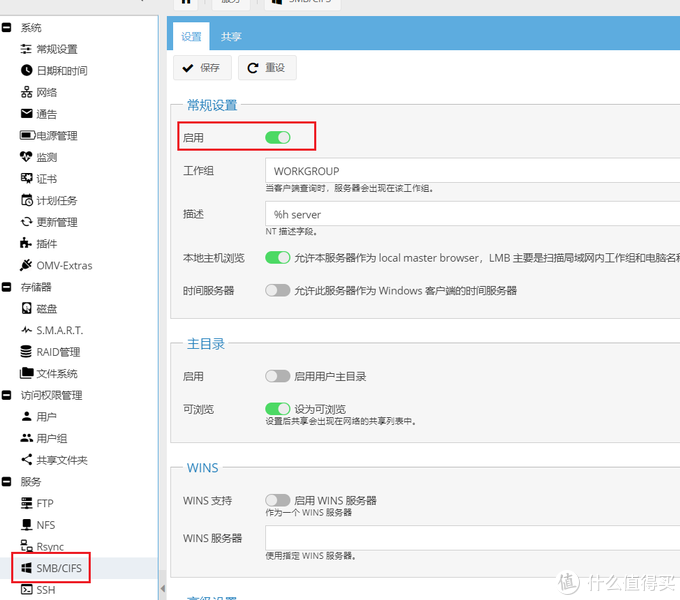Click the person icon for 用户
The height and width of the screenshot is (600, 680).
click(26, 416)
